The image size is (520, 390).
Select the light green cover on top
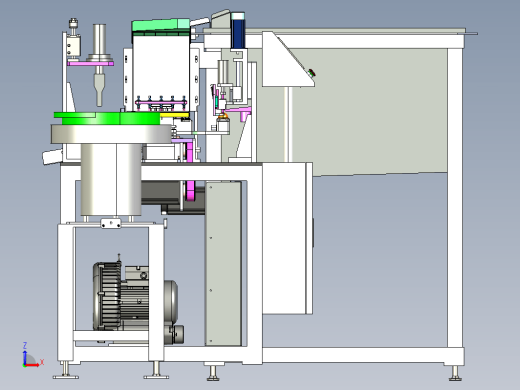pyautogui.click(x=161, y=25)
